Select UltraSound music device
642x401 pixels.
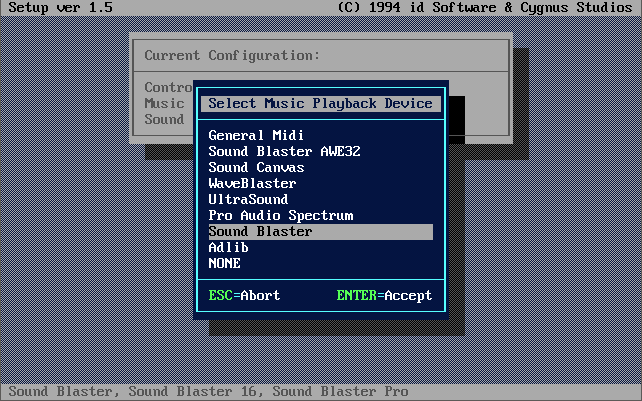coord(248,199)
